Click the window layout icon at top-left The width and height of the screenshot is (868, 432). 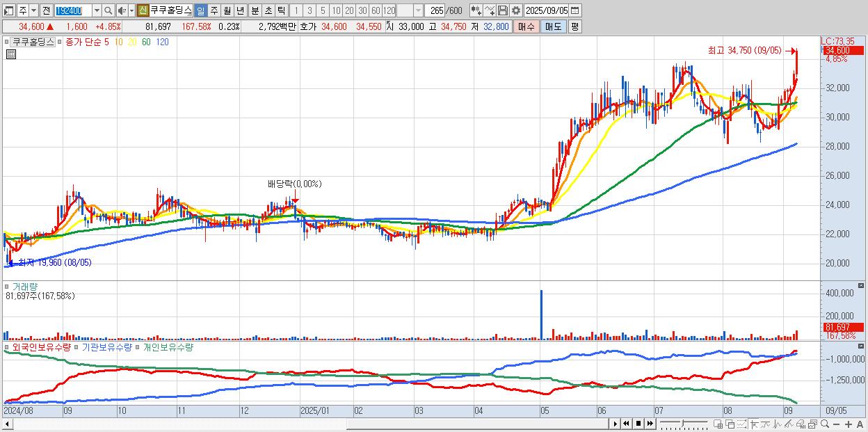tap(9, 10)
